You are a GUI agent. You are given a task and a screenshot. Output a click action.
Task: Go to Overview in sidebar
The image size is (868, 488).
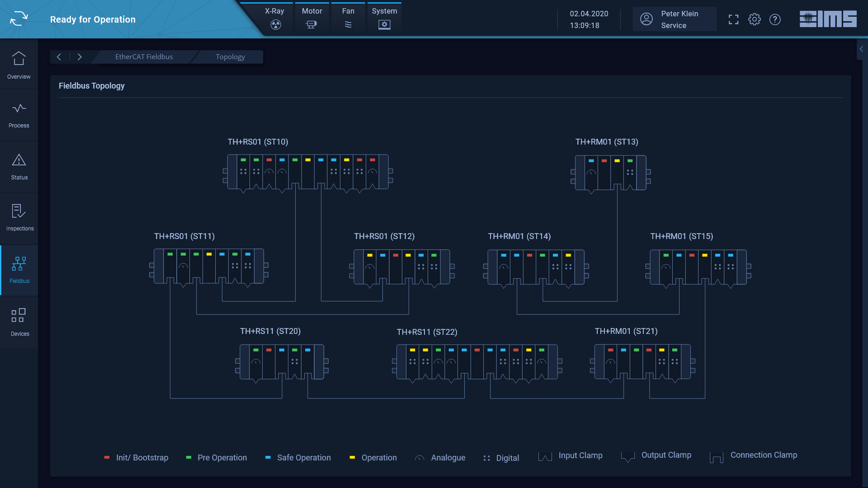coord(19,65)
